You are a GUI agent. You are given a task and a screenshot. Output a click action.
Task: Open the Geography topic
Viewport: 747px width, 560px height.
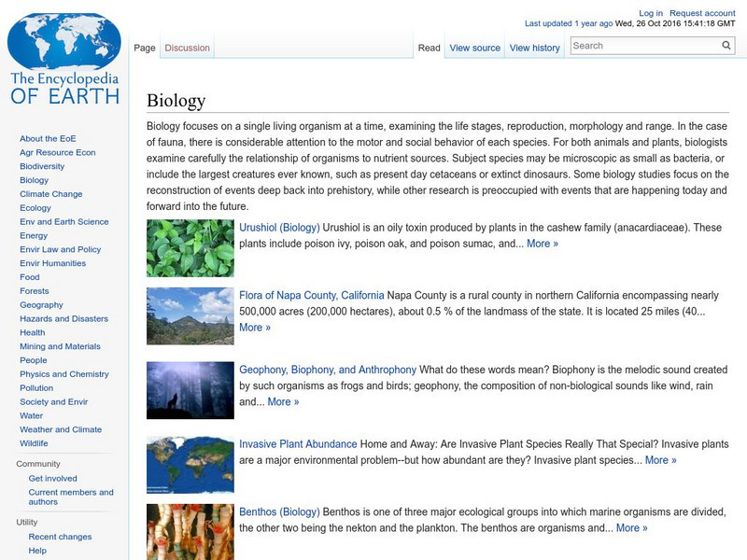(41, 305)
